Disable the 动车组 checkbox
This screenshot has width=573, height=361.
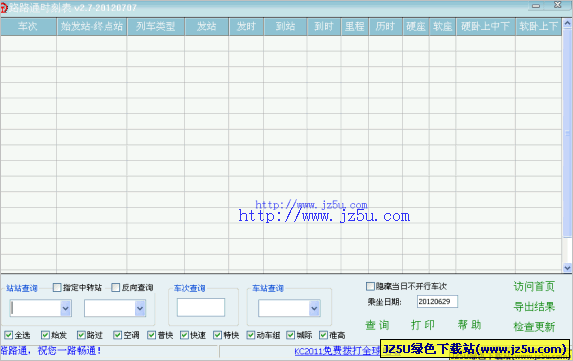coord(251,335)
